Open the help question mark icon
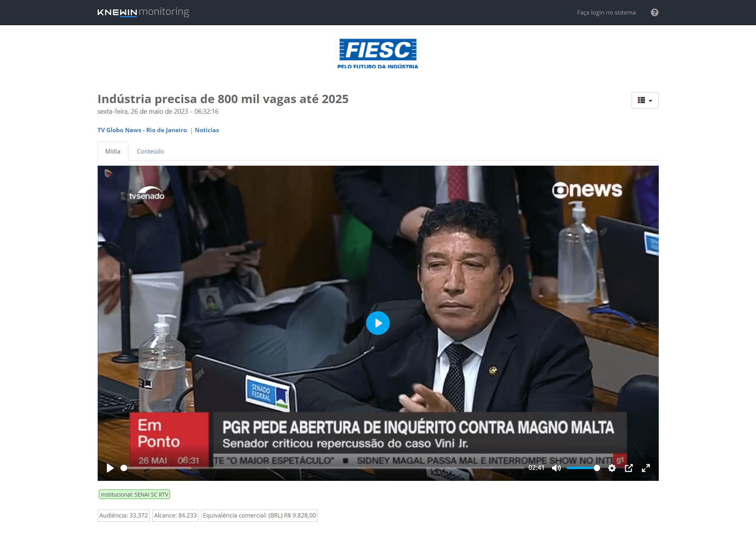Viewport: 756px width, 534px height. [x=654, y=13]
